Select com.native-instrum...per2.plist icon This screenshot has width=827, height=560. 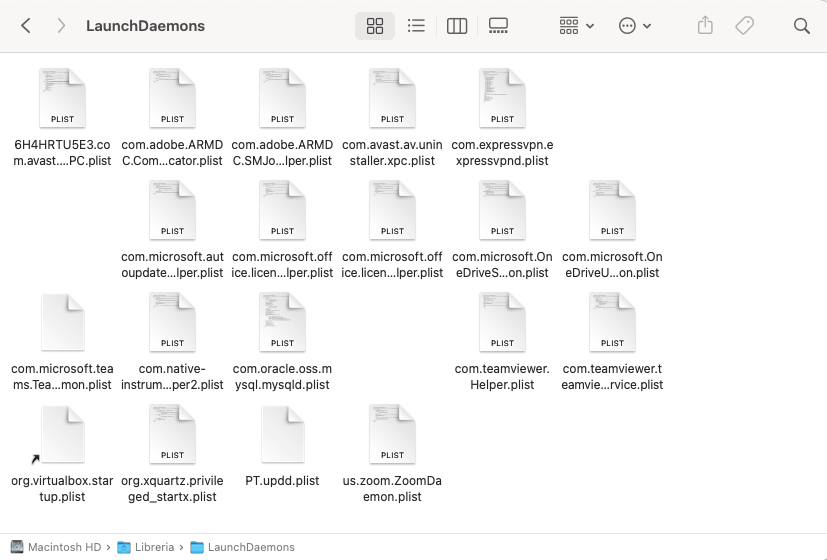click(x=172, y=322)
